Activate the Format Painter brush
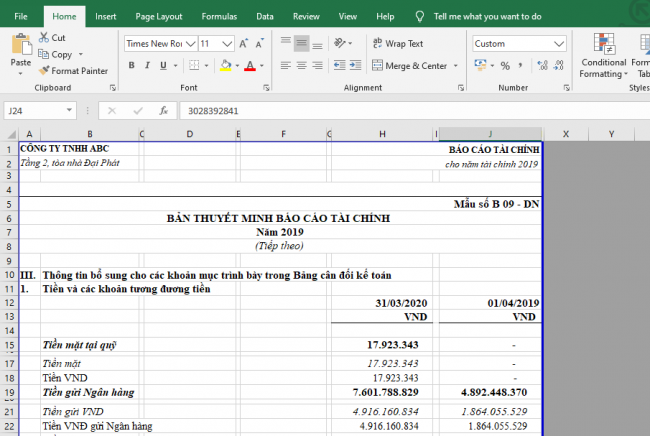This screenshot has height=436, width=650. [x=44, y=71]
